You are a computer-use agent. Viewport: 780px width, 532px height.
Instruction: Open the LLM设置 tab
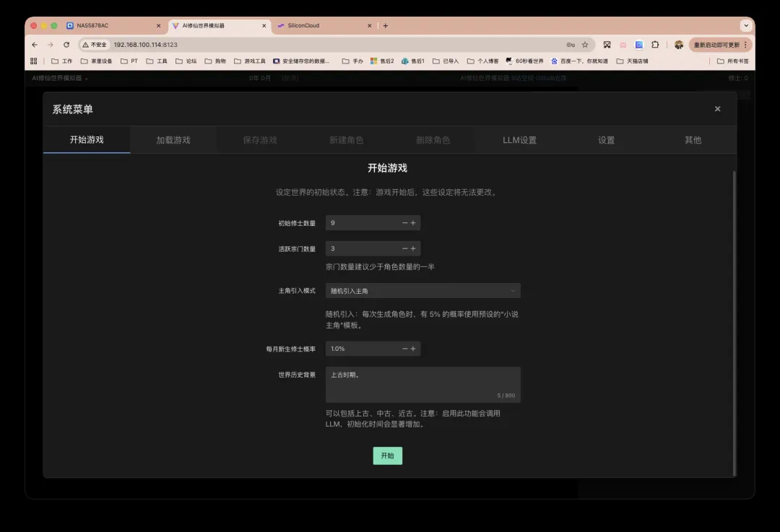(x=519, y=140)
